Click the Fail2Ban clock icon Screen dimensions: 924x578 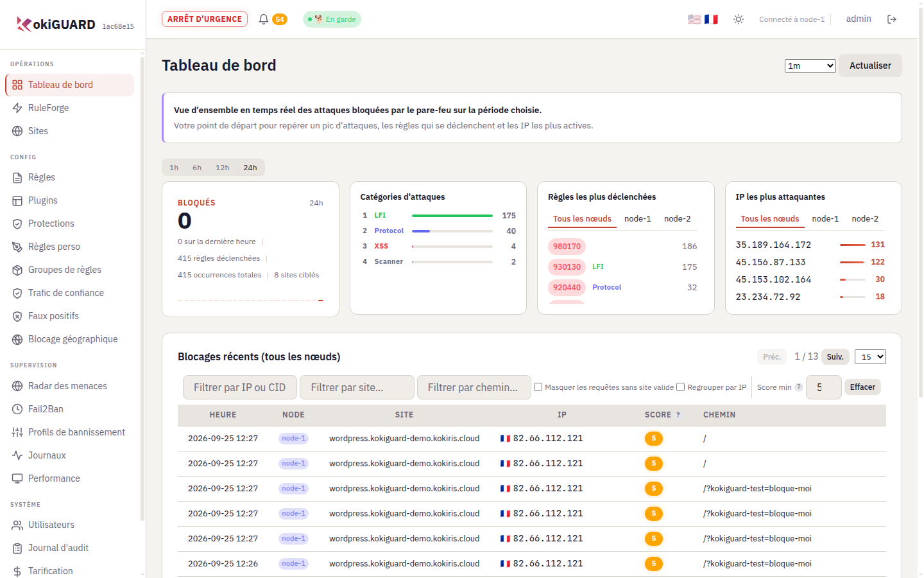(17, 409)
